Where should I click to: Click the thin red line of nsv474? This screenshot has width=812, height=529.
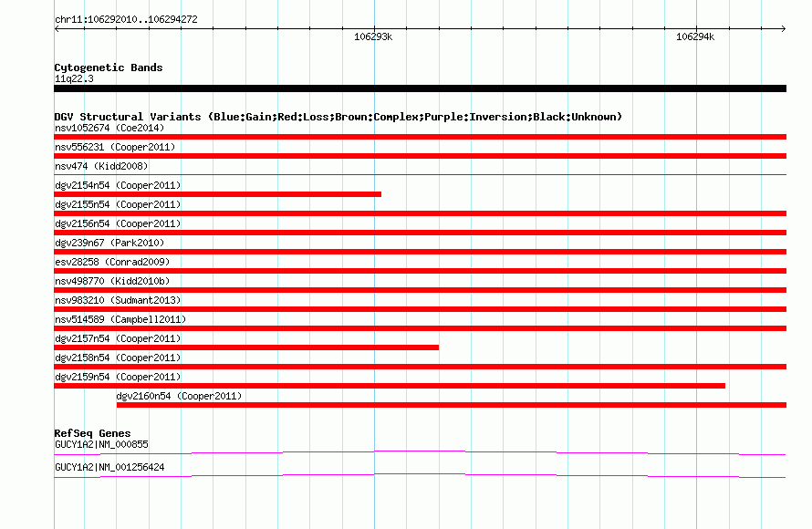[x=420, y=175]
